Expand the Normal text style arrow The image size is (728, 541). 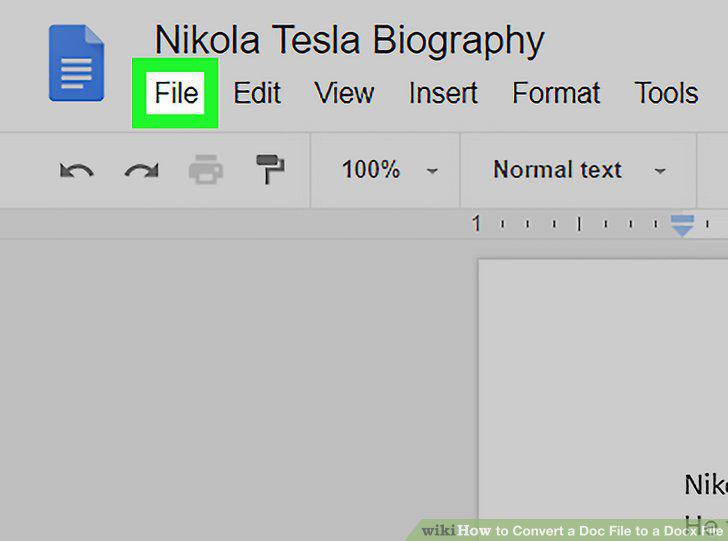coord(660,171)
